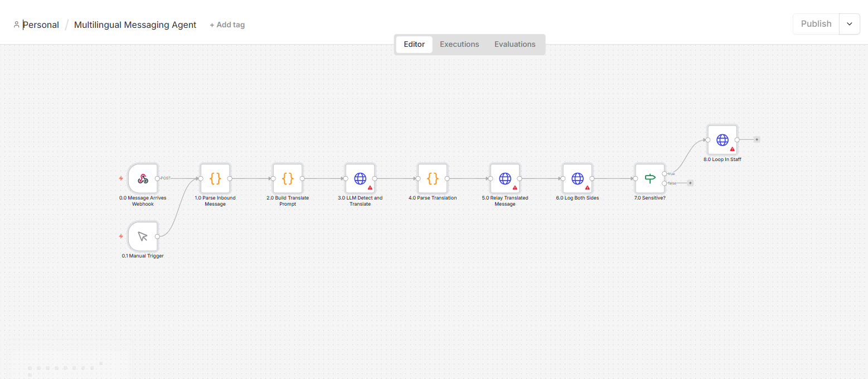Screen dimensions: 868x379
Task: Click the "3.0 LLM Detect and Translate" label
Action: [x=360, y=201]
